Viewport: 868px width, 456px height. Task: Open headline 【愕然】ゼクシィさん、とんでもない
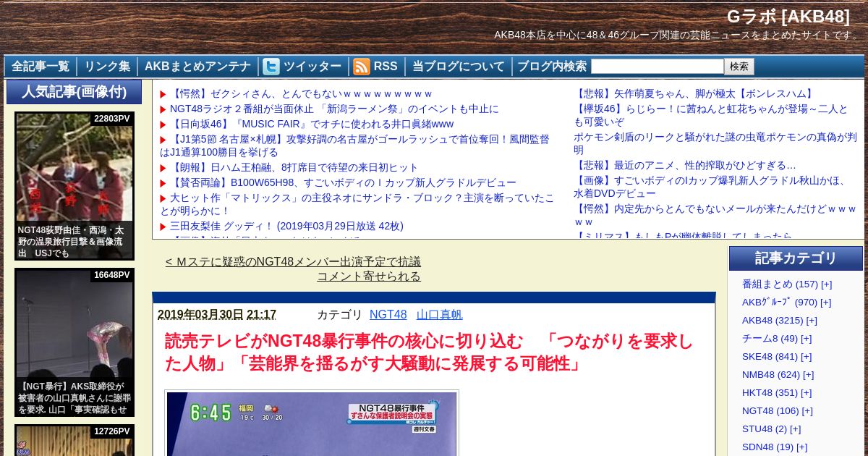pos(300,94)
